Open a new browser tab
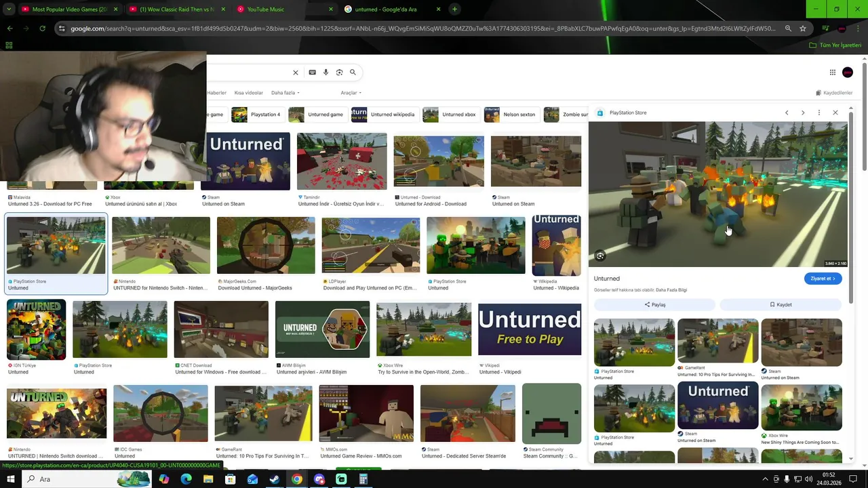The height and width of the screenshot is (488, 868). coord(454,9)
